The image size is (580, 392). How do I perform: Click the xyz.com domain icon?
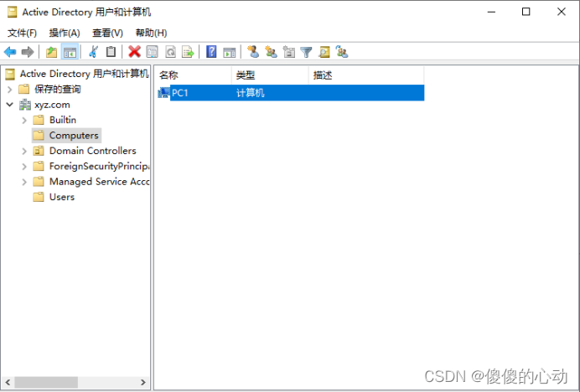tap(25, 105)
